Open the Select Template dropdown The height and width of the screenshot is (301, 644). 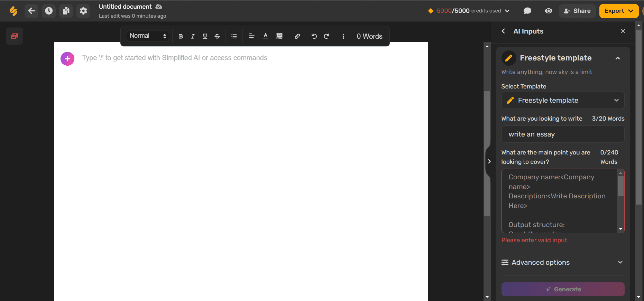[x=563, y=100]
